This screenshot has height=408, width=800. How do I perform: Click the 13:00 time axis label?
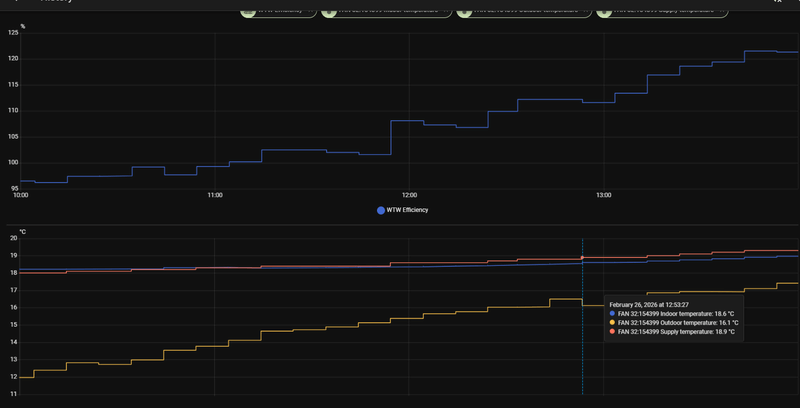604,195
